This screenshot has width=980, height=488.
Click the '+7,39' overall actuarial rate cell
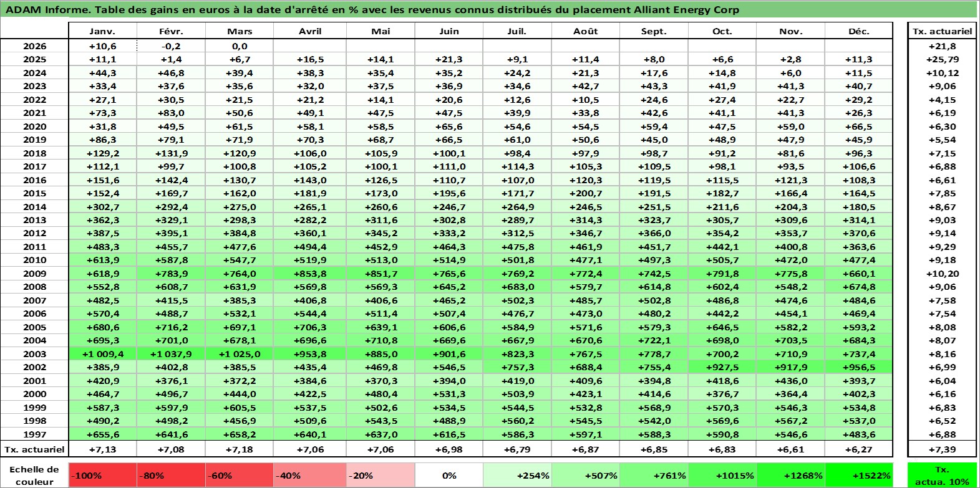point(942,449)
